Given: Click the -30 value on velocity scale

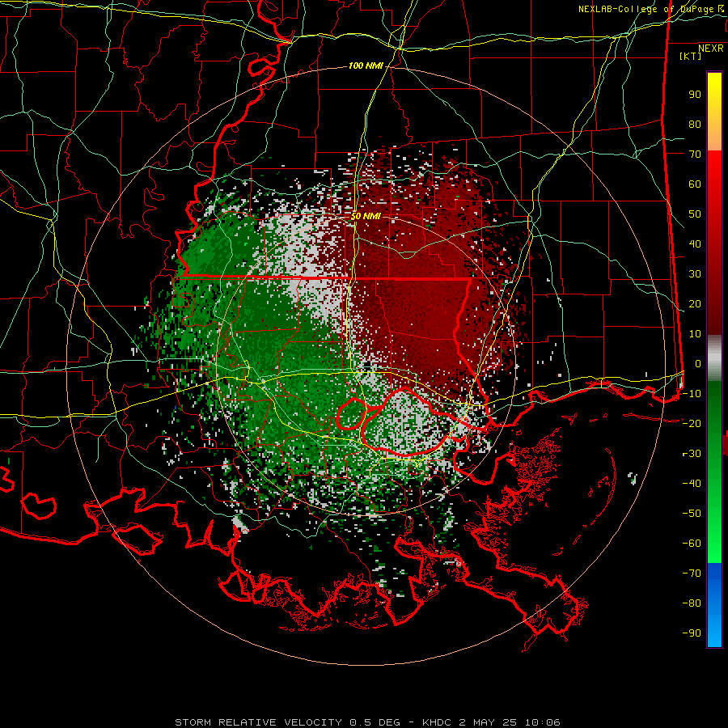Looking at the screenshot, I should [x=692, y=454].
